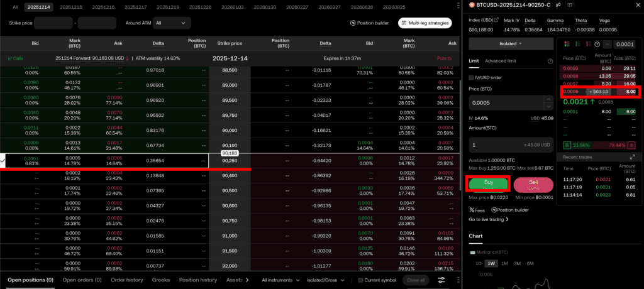This screenshot has height=289, width=644.
Task: Open the external link icon next to Index (USD)
Action: [x=496, y=20]
